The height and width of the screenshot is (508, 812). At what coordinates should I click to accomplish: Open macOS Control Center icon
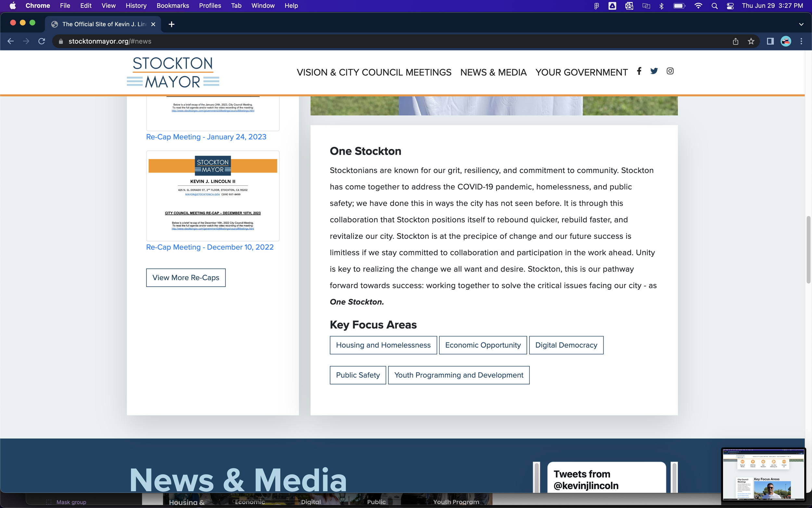pyautogui.click(x=730, y=6)
